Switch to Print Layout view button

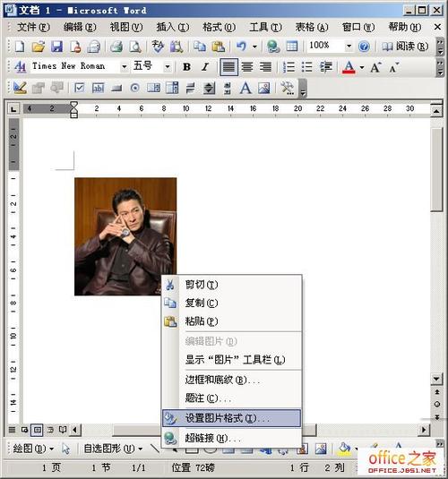tap(38, 430)
